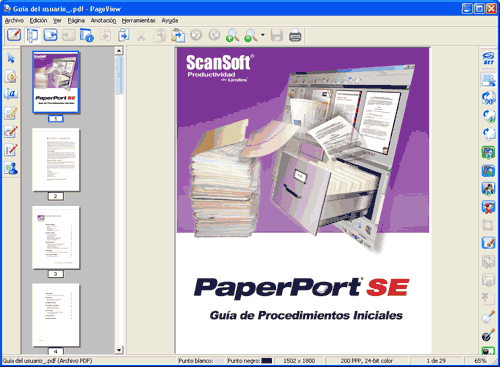Toggle the annotation edit mode button
The image size is (500, 367).
(14, 35)
